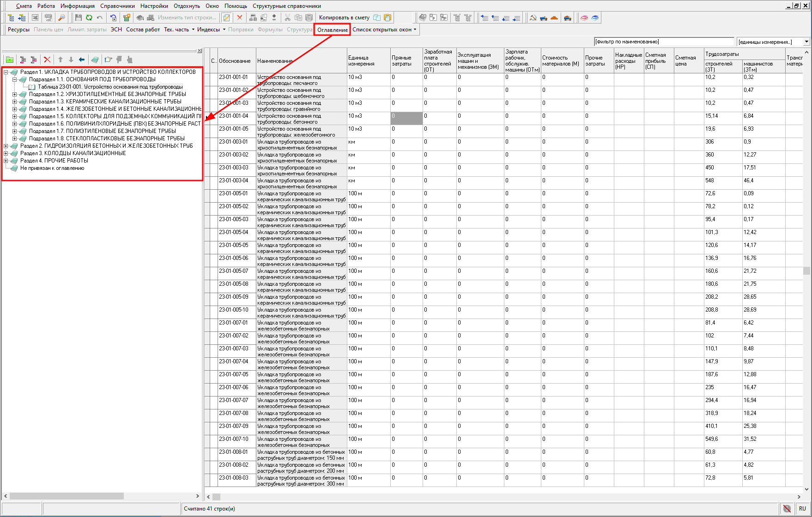Screen dimensions: 812x517
Task: Click the orange bricks materials icon
Action: (554, 18)
